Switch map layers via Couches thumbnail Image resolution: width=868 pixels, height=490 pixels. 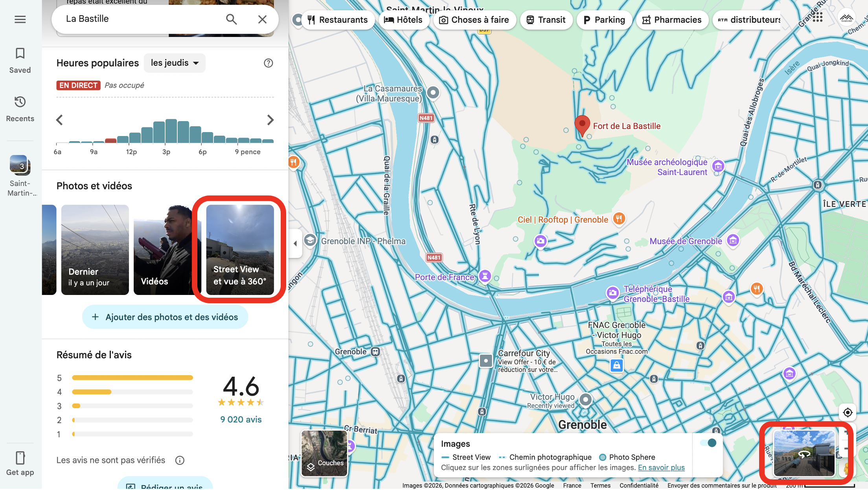[324, 453]
